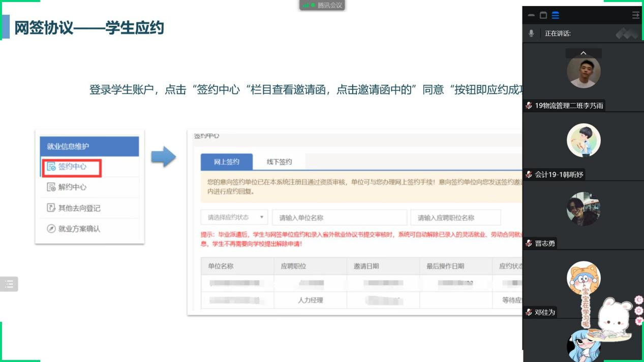Click the 请输入单位名称 input field

(339, 217)
